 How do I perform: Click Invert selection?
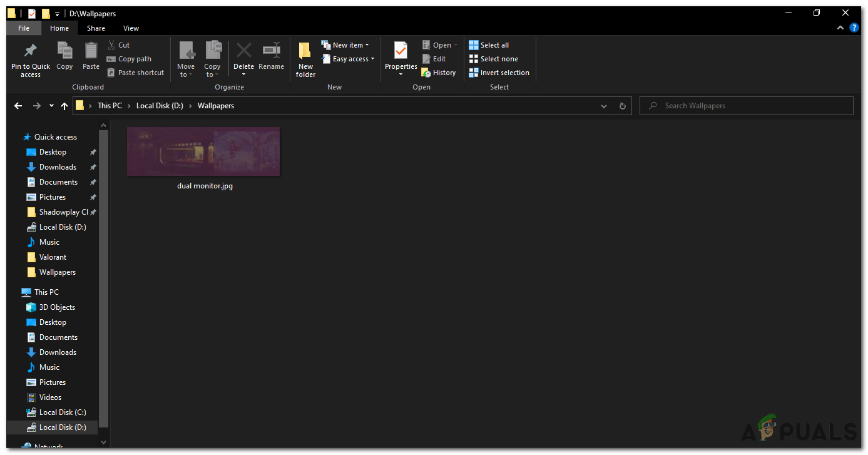[x=499, y=72]
